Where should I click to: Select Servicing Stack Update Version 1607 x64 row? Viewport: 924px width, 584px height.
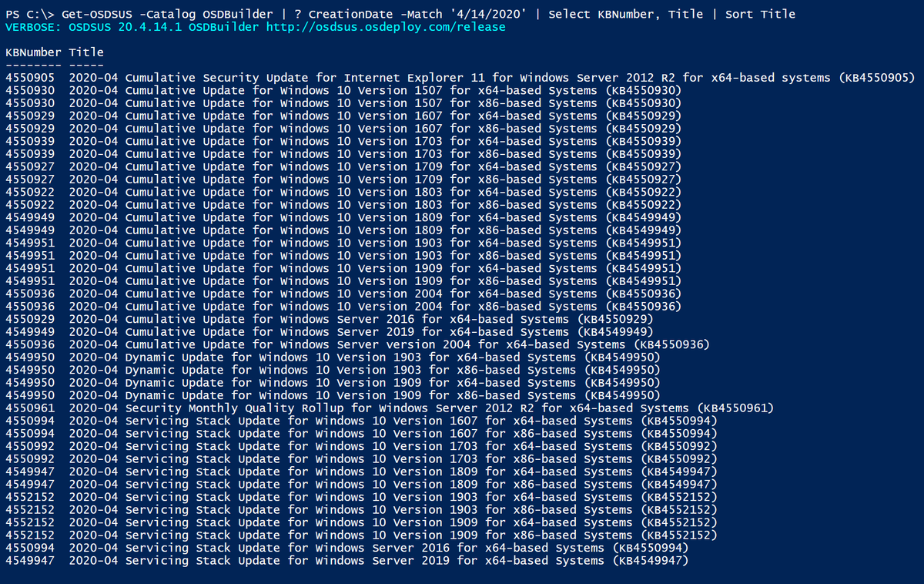pyautogui.click(x=361, y=421)
